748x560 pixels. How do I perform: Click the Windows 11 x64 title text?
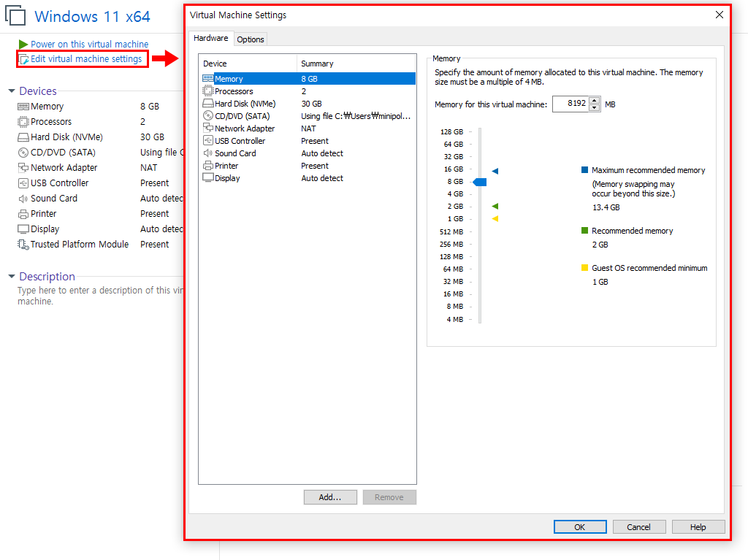coord(92,16)
